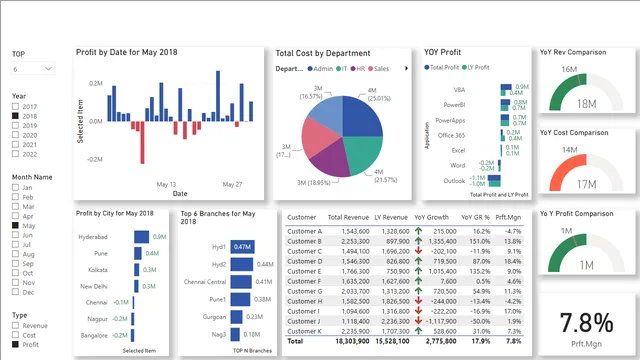This screenshot has height=360, width=640.
Task: Click Customer H red down arrow
Action: 418,301
